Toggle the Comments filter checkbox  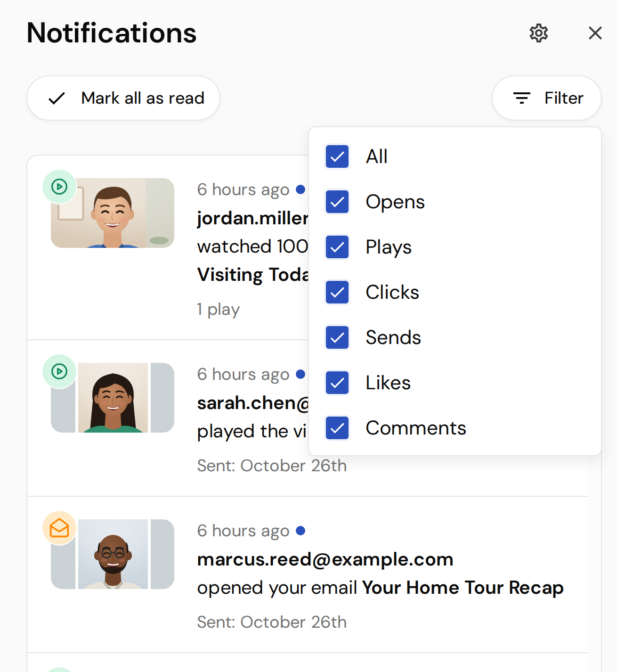(x=337, y=428)
